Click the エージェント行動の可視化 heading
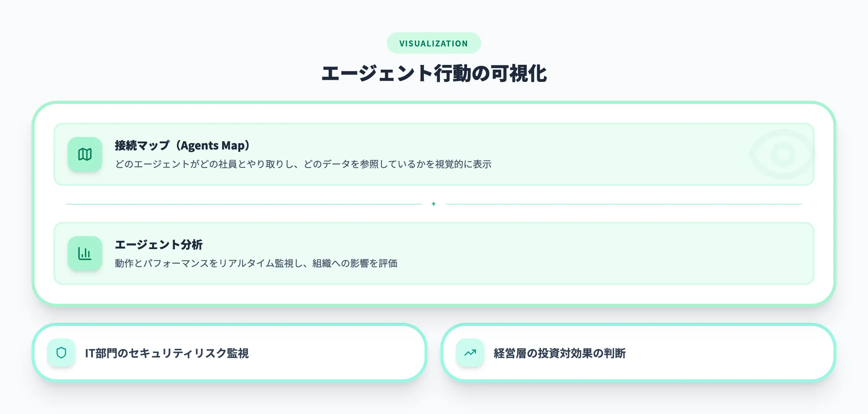This screenshot has width=868, height=414. pos(434,73)
